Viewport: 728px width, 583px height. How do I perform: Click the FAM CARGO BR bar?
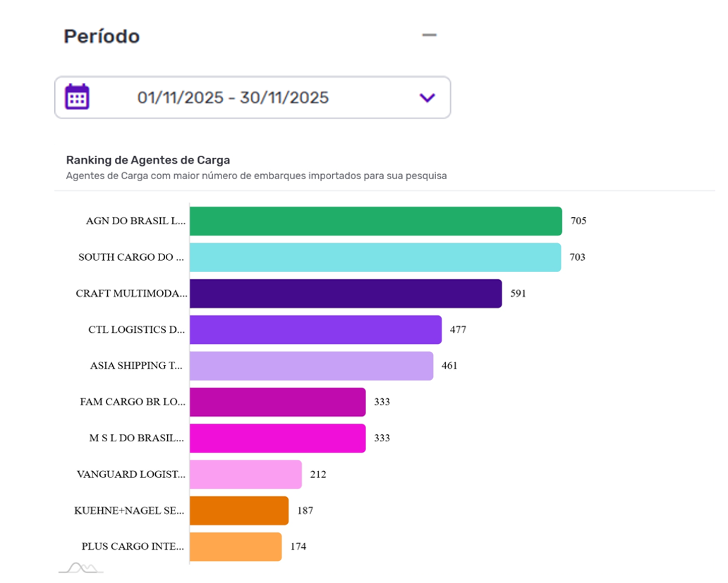277,402
